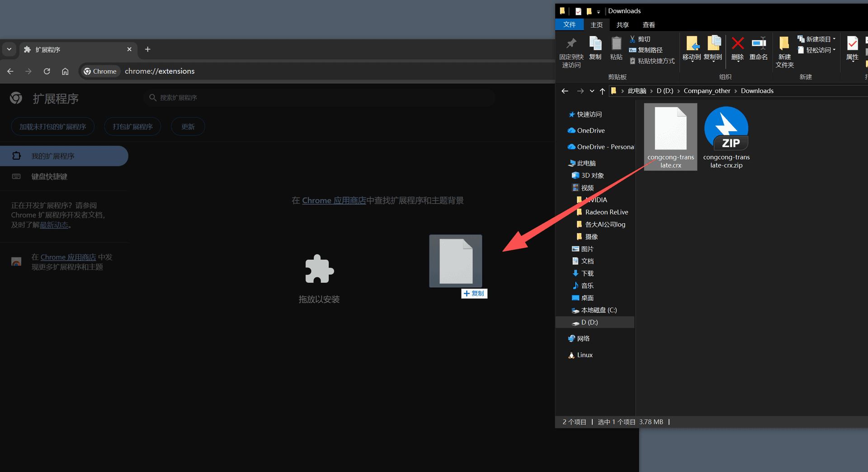
Task: Click the Cut command in ribbon
Action: (x=640, y=39)
